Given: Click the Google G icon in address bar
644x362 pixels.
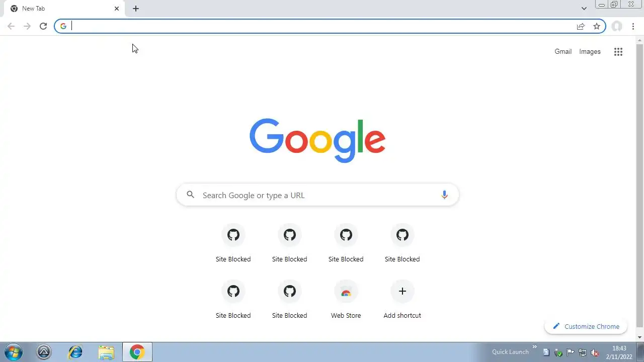Looking at the screenshot, I should click(x=63, y=26).
